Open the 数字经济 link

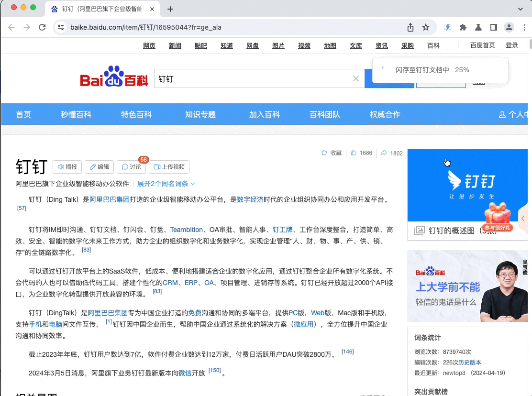pos(250,199)
